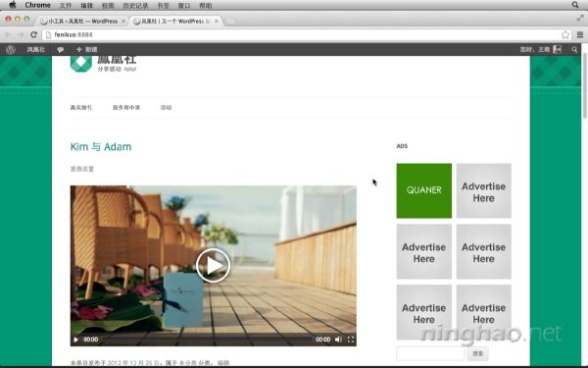Screen dimensions: 588x368
Task: Open the 新建 new content menu
Action: 86,49
